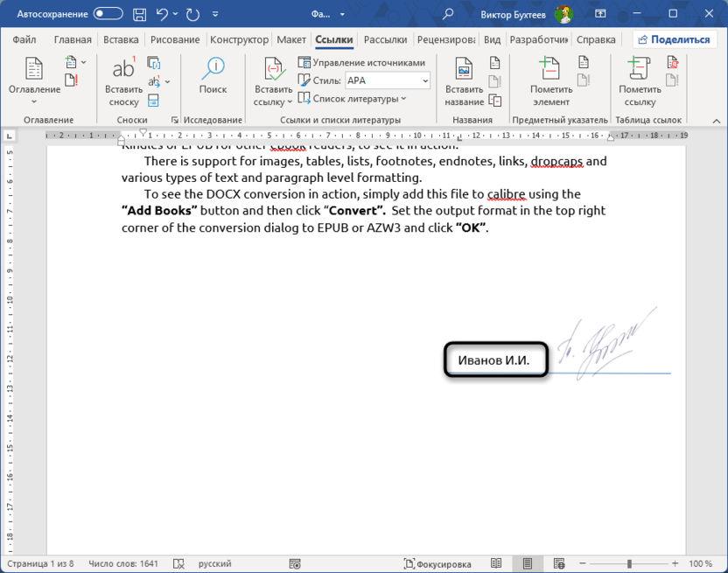Open Customize Quick Access Toolbar dropdown

[215, 14]
